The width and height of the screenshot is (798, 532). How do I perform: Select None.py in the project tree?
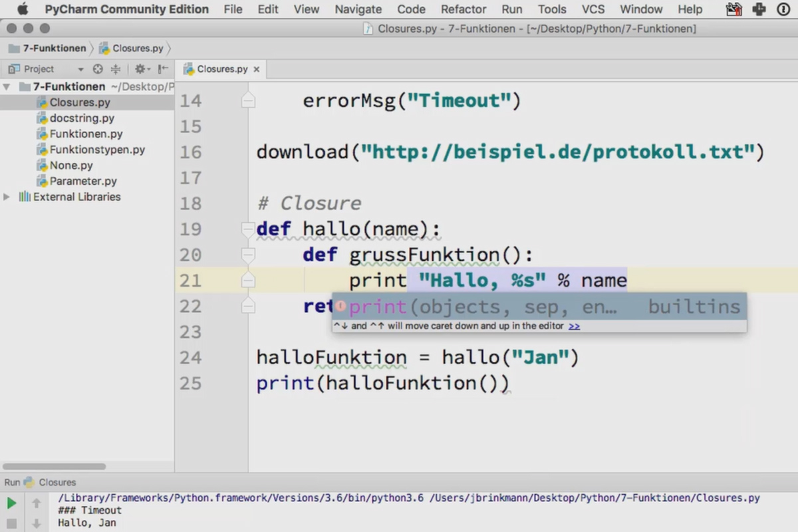71,166
